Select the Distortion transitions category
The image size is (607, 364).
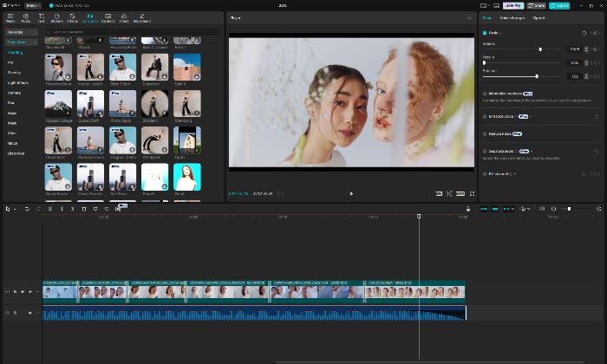tap(16, 153)
